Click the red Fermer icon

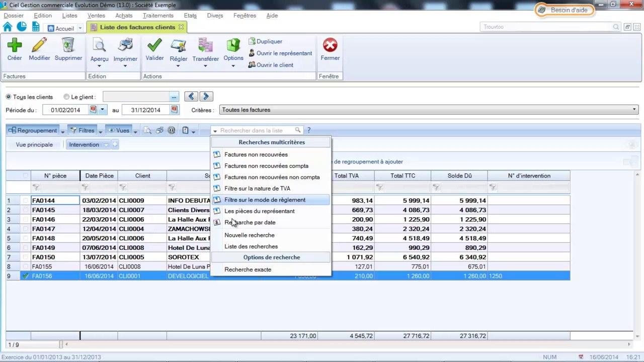click(x=330, y=46)
